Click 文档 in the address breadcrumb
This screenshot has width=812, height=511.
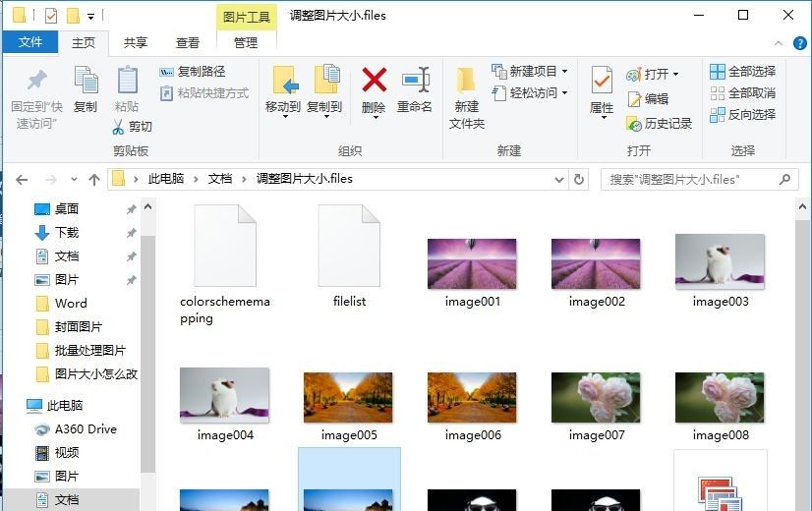220,179
